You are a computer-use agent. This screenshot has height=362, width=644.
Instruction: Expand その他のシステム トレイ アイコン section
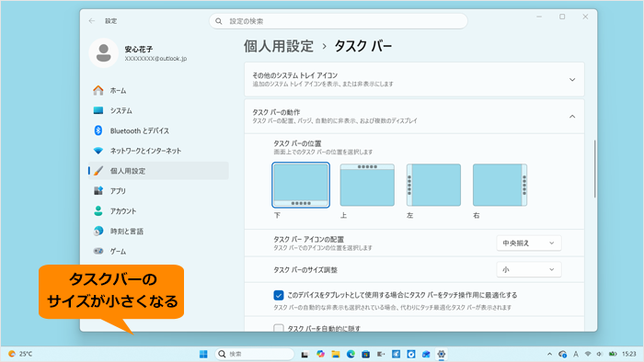pyautogui.click(x=414, y=80)
